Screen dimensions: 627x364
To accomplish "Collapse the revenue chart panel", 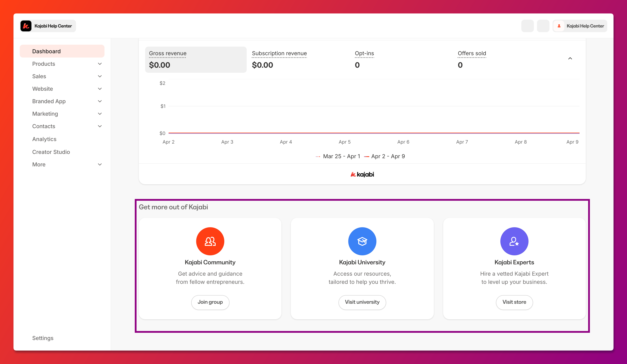I will (x=570, y=58).
